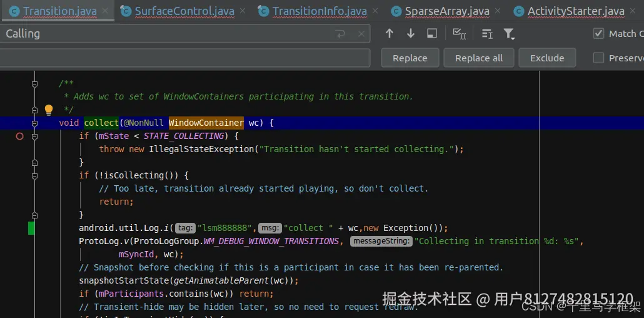This screenshot has width=644, height=318.
Task: Click the green change marker beside Log.i line
Action: click(x=31, y=228)
